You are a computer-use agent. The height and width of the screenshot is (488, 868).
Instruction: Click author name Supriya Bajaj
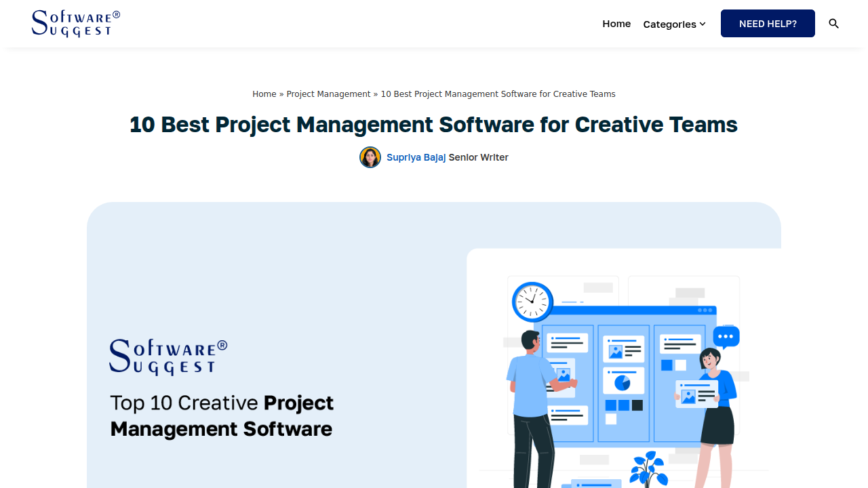pos(416,157)
